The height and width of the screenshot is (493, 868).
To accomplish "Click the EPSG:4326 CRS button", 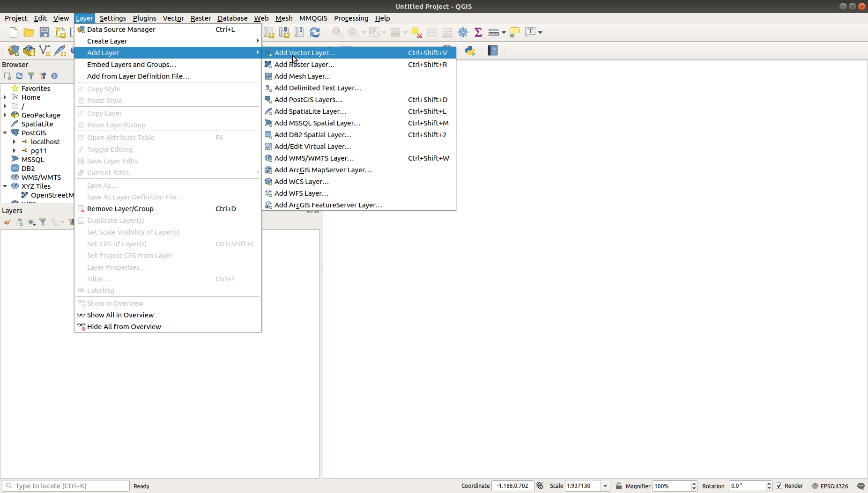I will click(830, 486).
